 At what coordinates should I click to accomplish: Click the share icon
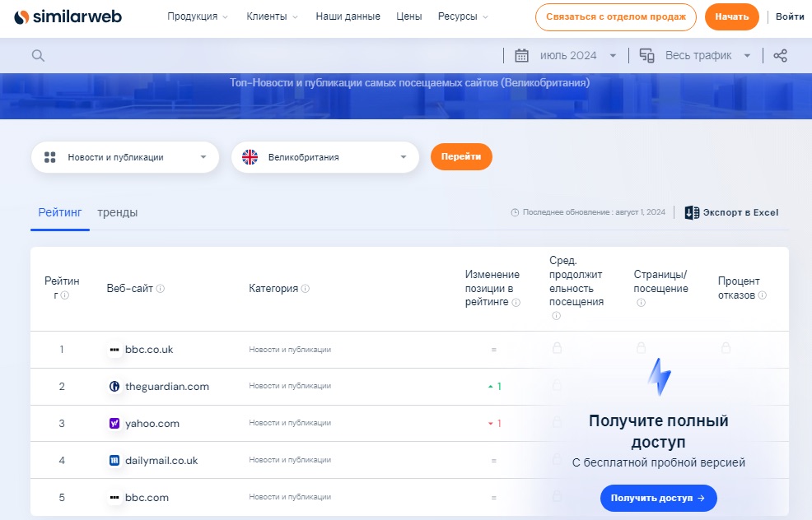[x=780, y=55]
